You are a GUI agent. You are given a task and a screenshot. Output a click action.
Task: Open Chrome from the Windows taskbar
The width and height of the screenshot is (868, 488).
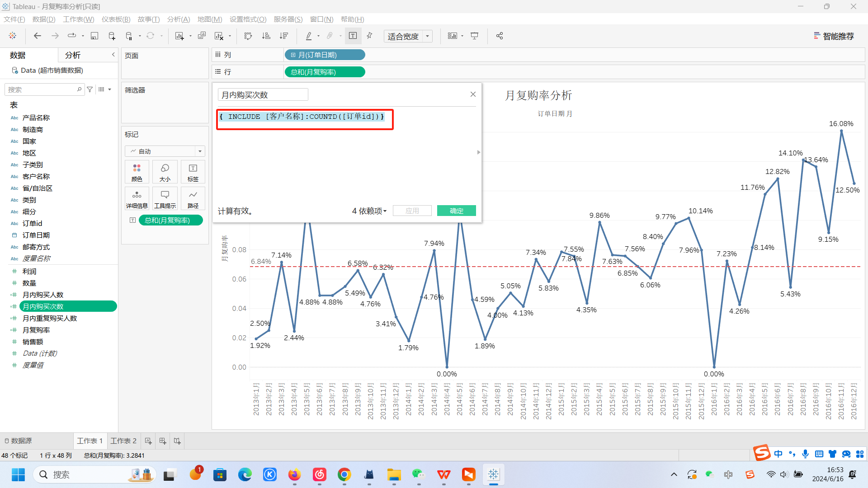tap(344, 474)
